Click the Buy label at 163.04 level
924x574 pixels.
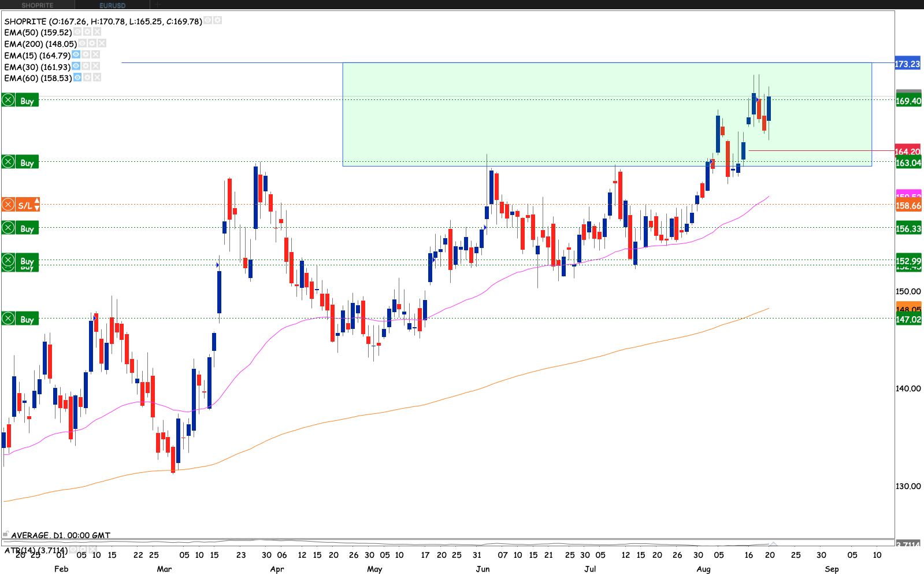[x=27, y=163]
